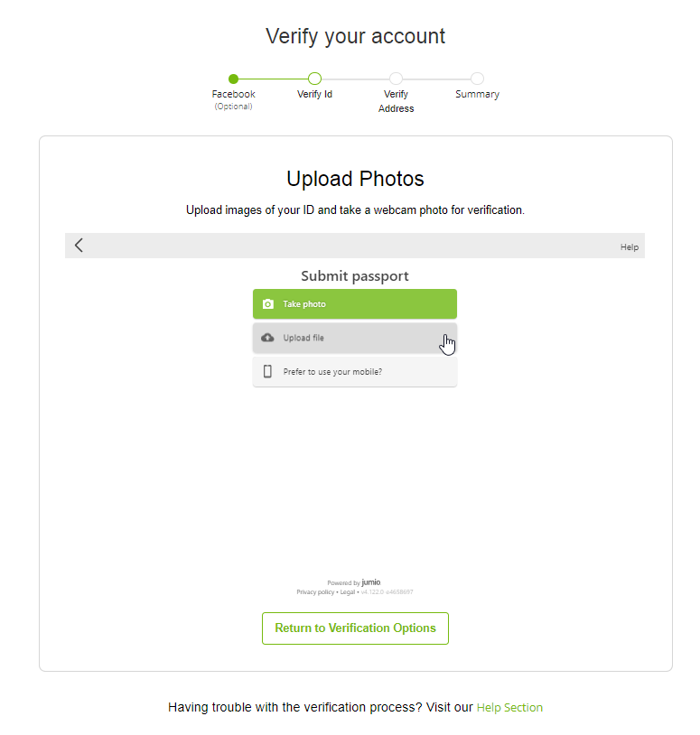700x735 pixels.
Task: Visit the Help Section link
Action: [509, 707]
